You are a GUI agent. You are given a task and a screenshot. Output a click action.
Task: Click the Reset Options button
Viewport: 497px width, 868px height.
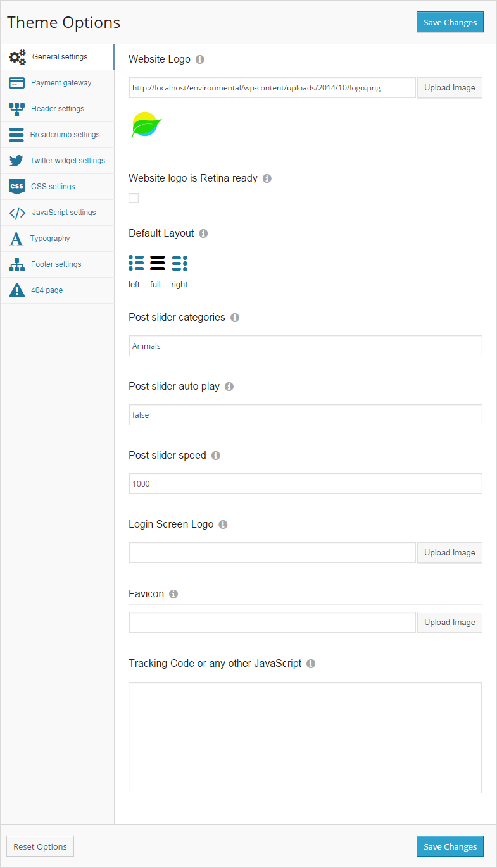41,846
